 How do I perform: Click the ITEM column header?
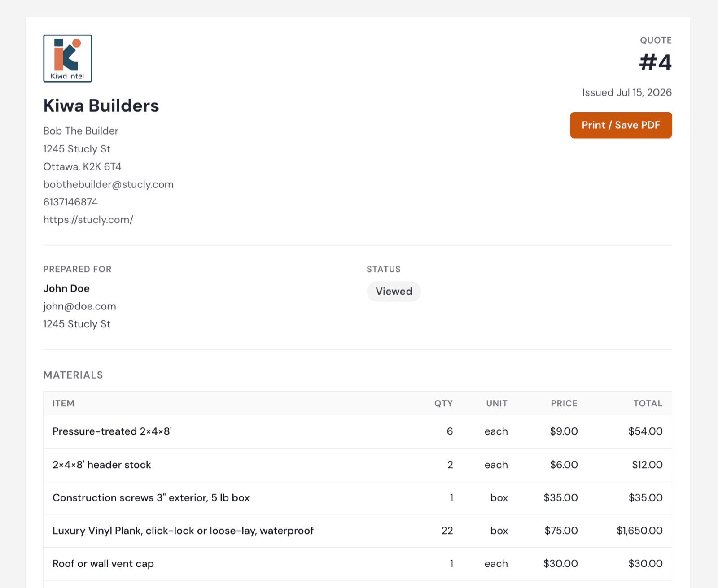click(x=63, y=403)
